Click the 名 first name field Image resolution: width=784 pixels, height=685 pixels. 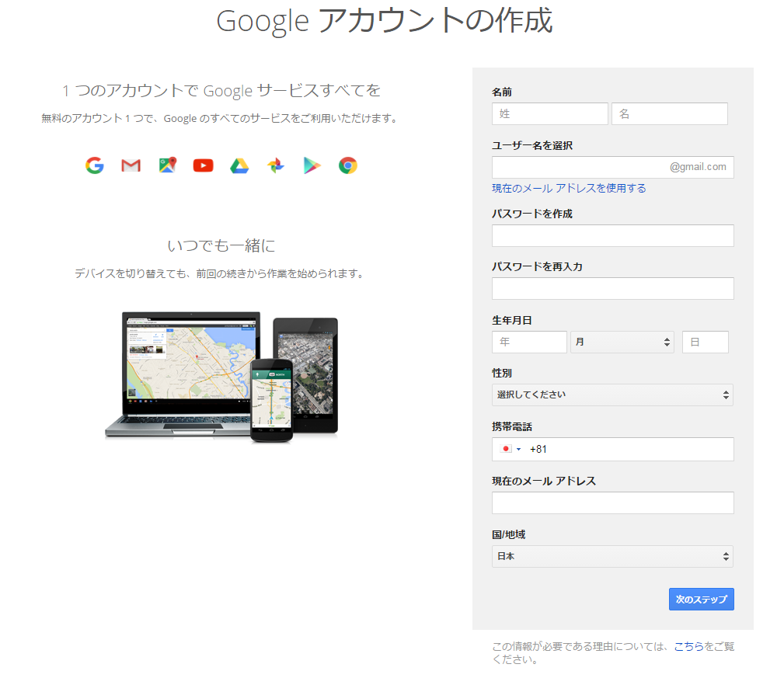669,113
